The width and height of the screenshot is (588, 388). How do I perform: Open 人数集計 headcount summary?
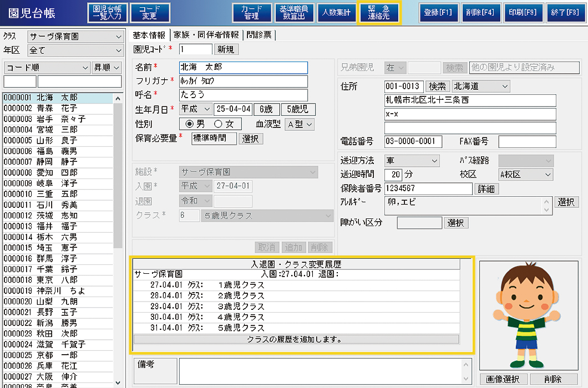(336, 12)
